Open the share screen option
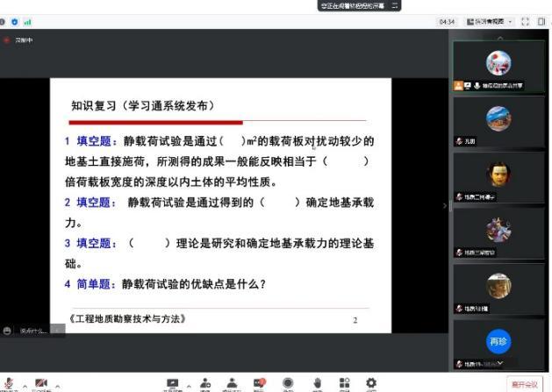 coord(172,382)
